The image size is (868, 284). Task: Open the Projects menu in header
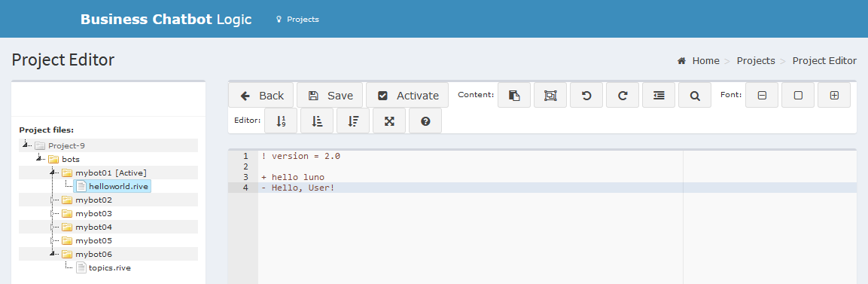[x=297, y=19]
